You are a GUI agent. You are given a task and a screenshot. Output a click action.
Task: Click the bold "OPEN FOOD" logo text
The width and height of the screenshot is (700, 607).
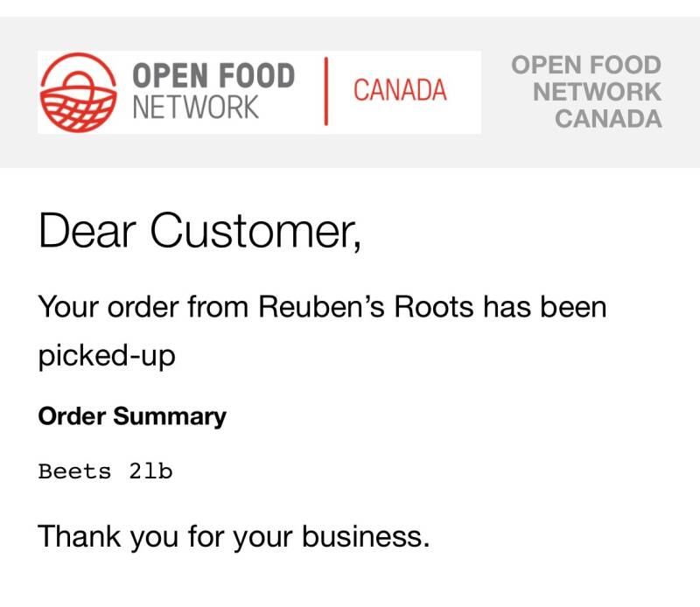213,76
